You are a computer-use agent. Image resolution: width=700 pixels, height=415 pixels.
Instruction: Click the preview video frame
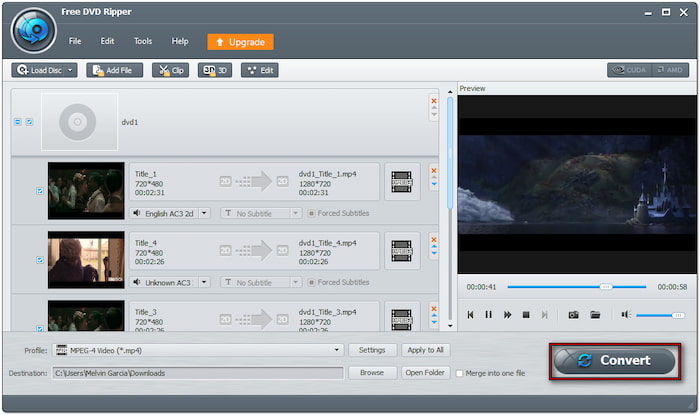point(577,184)
